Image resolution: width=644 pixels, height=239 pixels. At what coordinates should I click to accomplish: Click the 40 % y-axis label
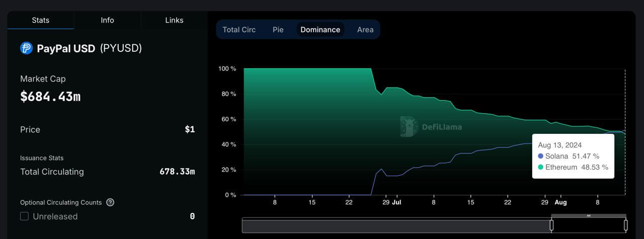click(x=229, y=144)
